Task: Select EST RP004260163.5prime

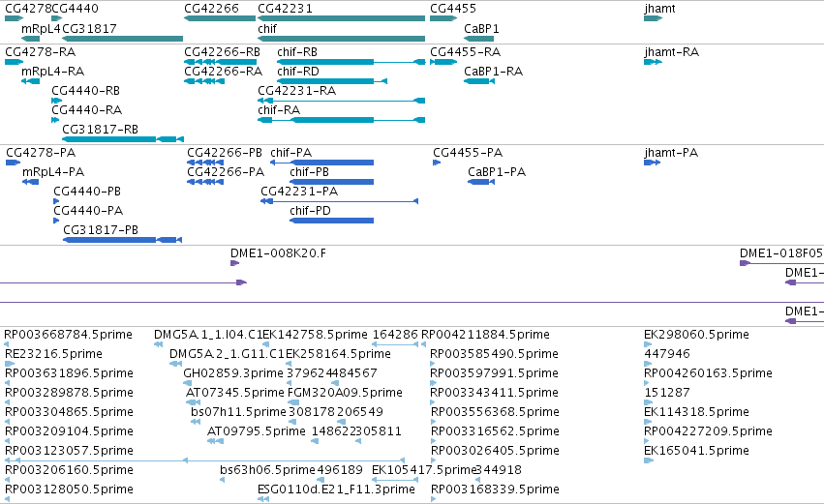Action: coord(708,373)
